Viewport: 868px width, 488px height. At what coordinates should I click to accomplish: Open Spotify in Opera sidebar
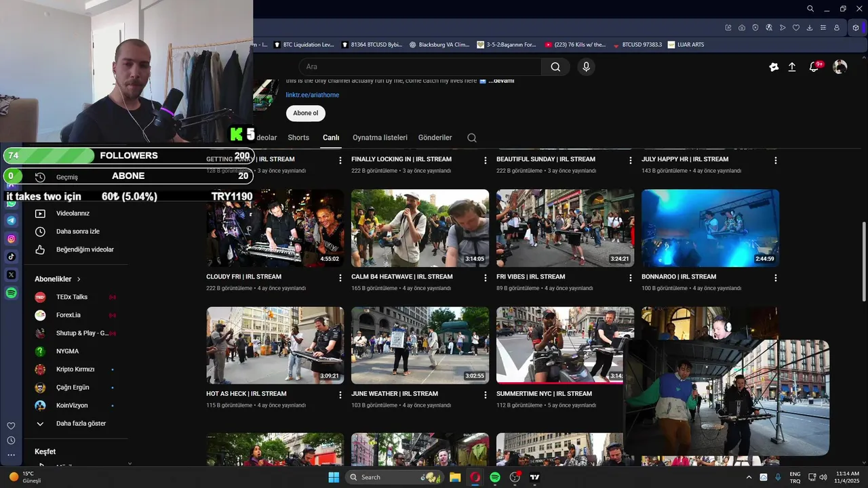tap(12, 293)
